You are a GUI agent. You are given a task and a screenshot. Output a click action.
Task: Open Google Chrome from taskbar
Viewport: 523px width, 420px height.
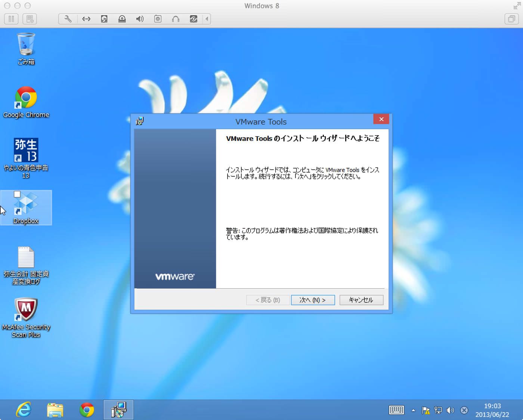pyautogui.click(x=87, y=410)
